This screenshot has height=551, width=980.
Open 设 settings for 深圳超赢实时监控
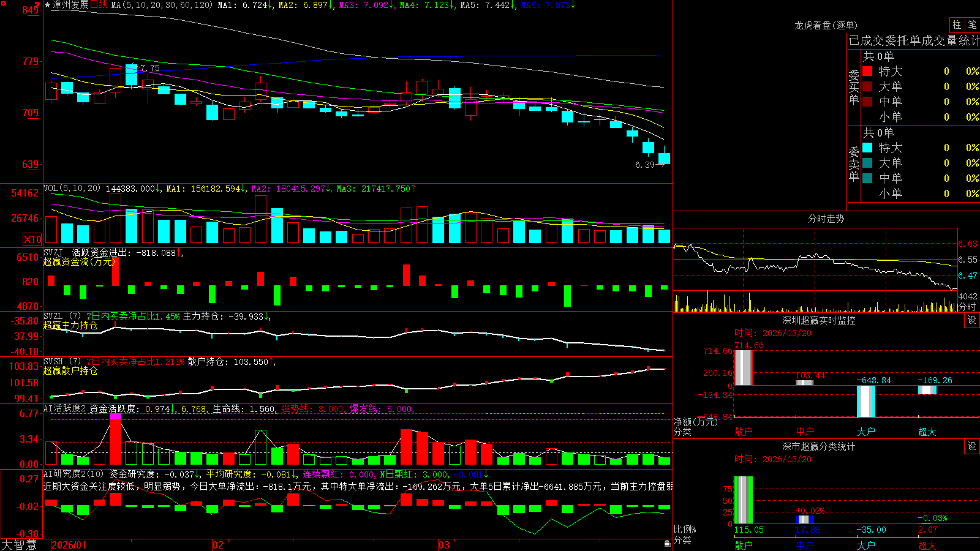(x=972, y=320)
